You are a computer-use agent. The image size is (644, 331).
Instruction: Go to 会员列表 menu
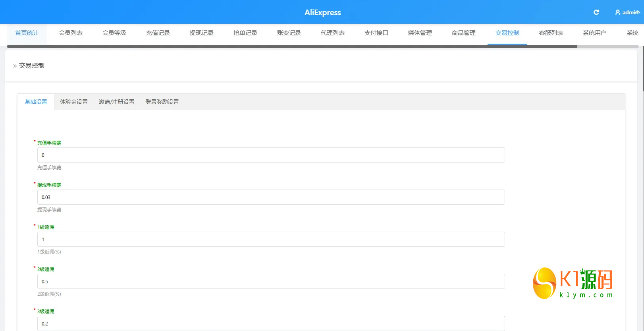(71, 33)
